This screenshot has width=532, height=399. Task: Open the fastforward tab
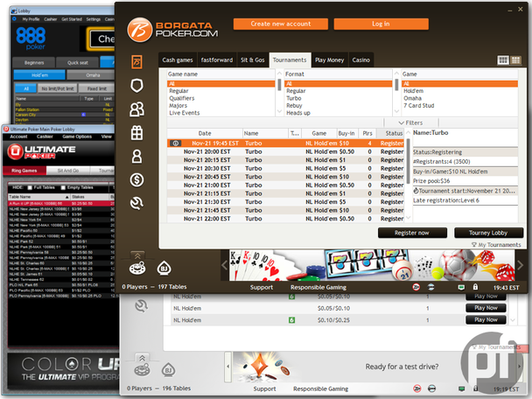[217, 60]
